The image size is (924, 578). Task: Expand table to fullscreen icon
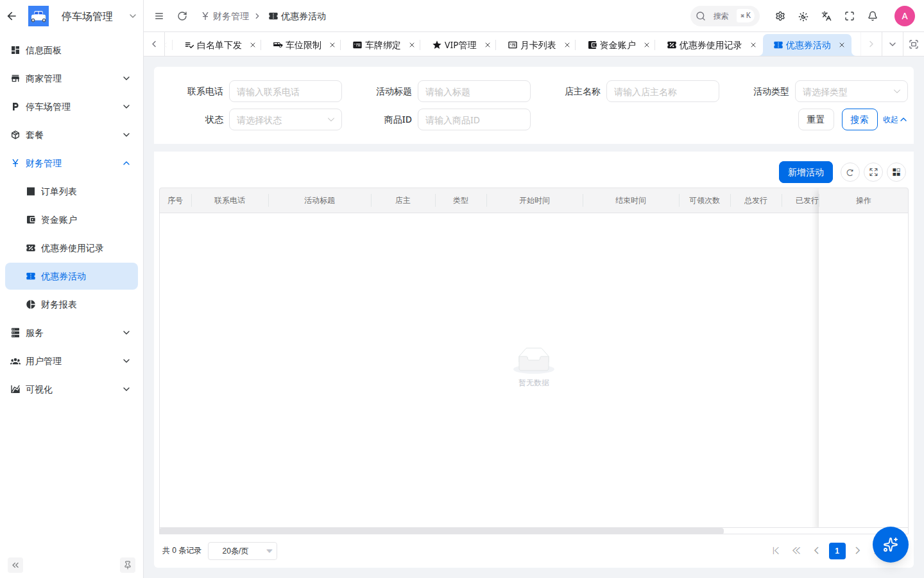[873, 172]
